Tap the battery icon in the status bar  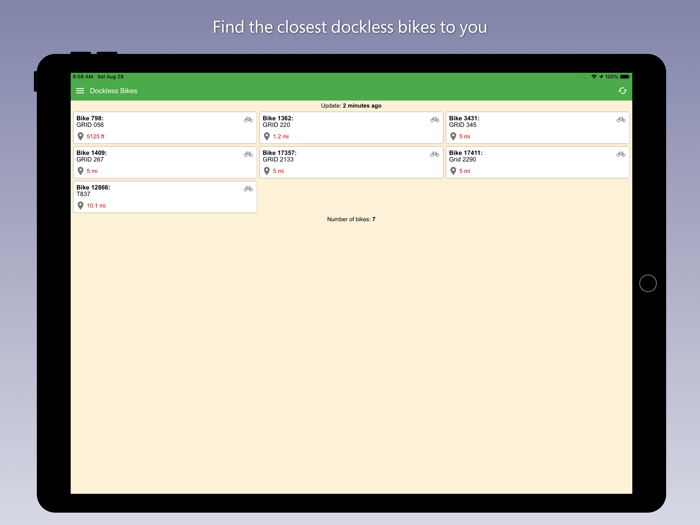(625, 77)
